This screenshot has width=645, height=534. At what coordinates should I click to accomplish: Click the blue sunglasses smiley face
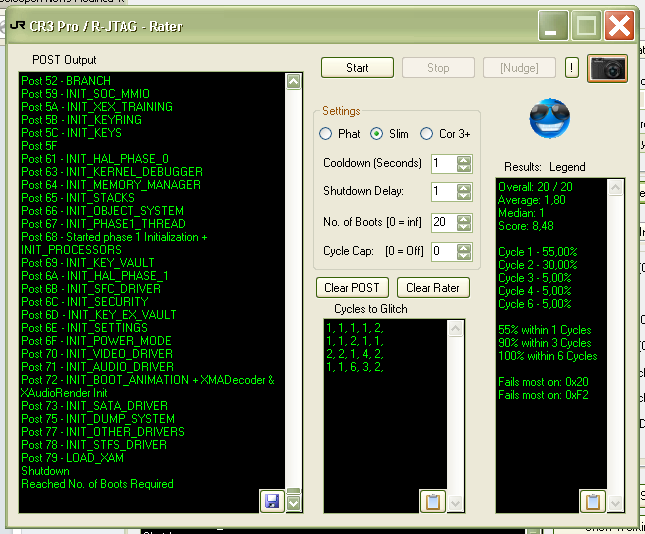pyautogui.click(x=548, y=120)
